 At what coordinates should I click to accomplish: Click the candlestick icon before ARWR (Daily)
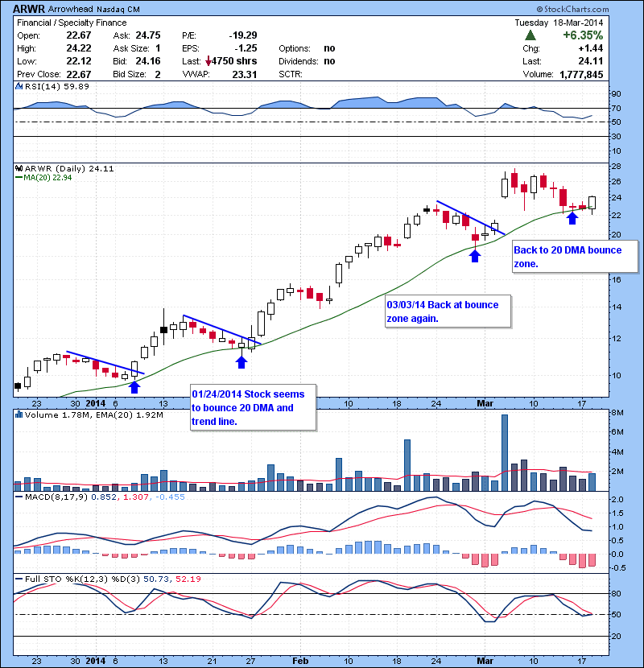19,168
